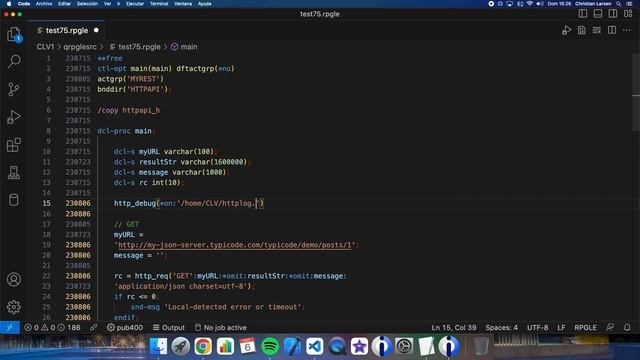The image size is (640, 360).
Task: Show the Output status bar item
Action: [x=169, y=327]
